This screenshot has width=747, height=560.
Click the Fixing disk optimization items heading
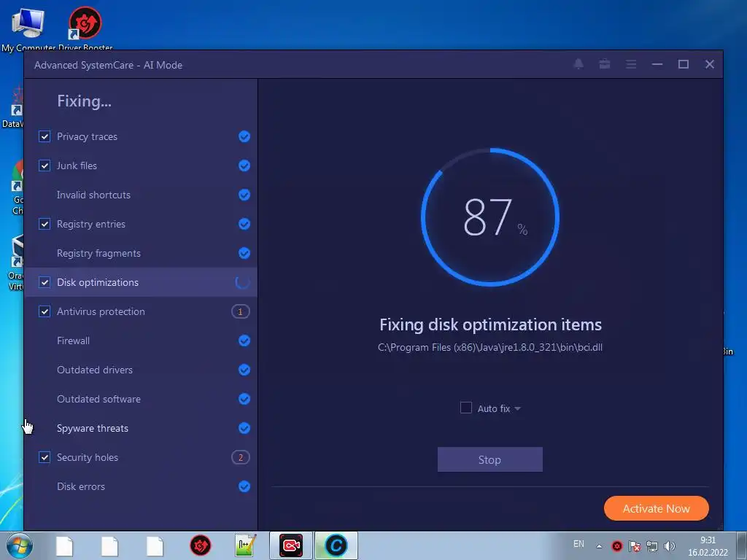coord(490,324)
